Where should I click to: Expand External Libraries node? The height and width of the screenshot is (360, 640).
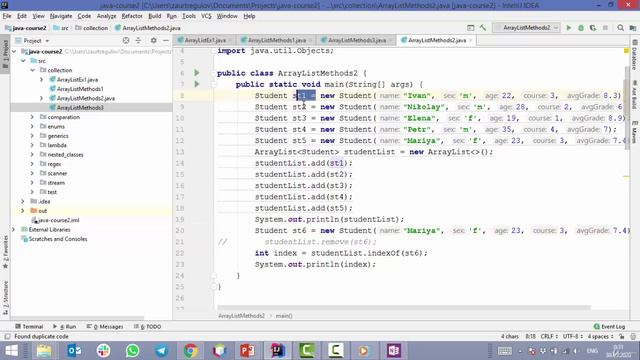click(14, 229)
